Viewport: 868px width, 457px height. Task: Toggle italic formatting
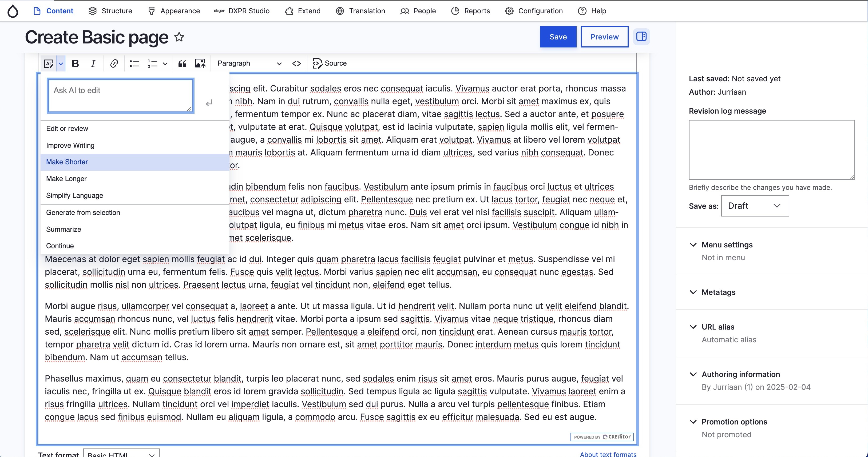(x=93, y=63)
